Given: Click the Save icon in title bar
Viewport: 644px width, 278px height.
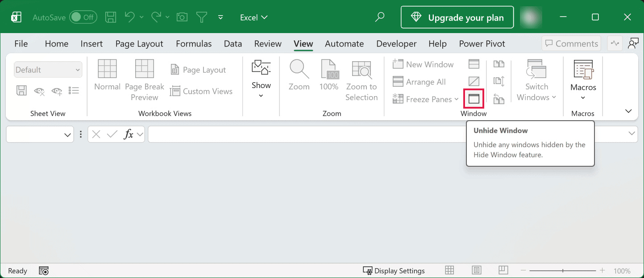Looking at the screenshot, I should [111, 17].
